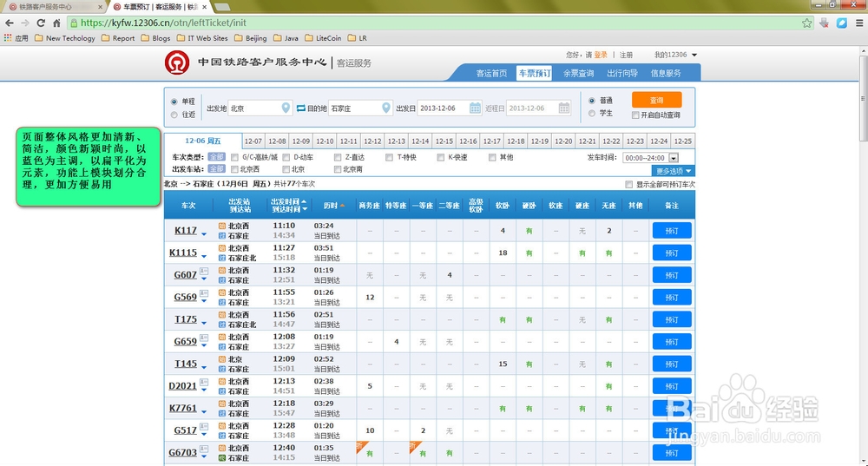Image resolution: width=868 pixels, height=466 pixels.
Task: Open G569 ID card icon
Action: [204, 293]
